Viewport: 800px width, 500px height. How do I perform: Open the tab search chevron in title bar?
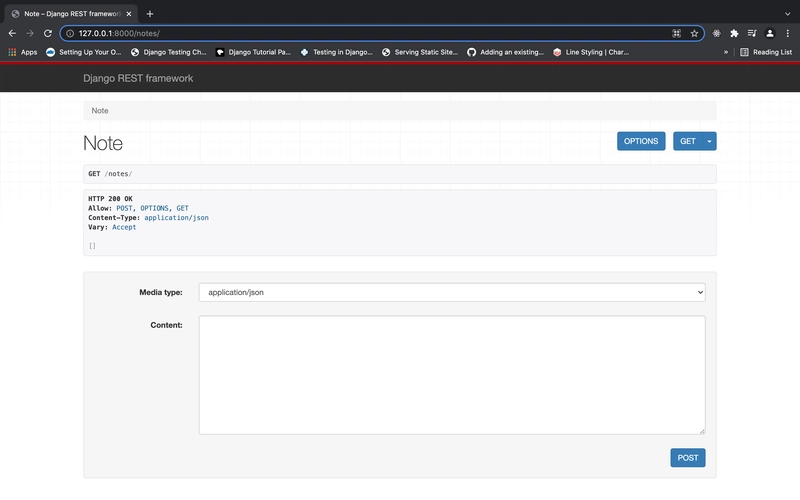(788, 14)
